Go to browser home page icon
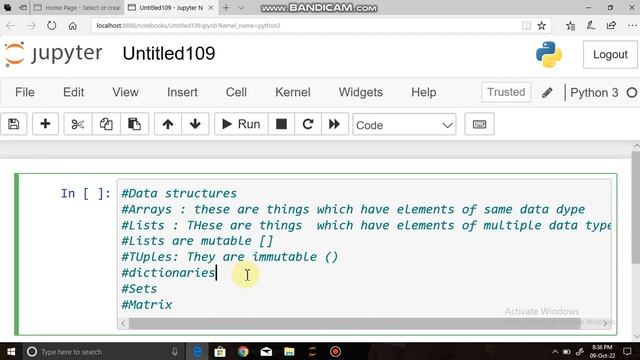The height and width of the screenshot is (360, 640). 73,26
